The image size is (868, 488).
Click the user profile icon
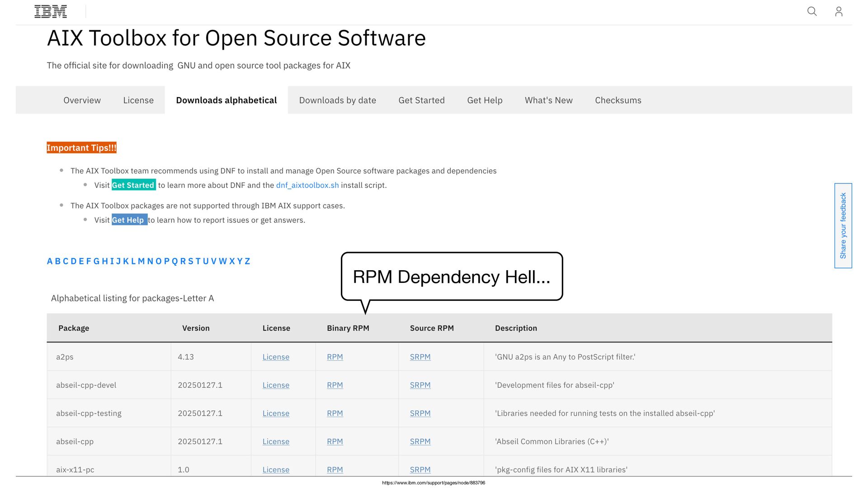[x=838, y=12]
